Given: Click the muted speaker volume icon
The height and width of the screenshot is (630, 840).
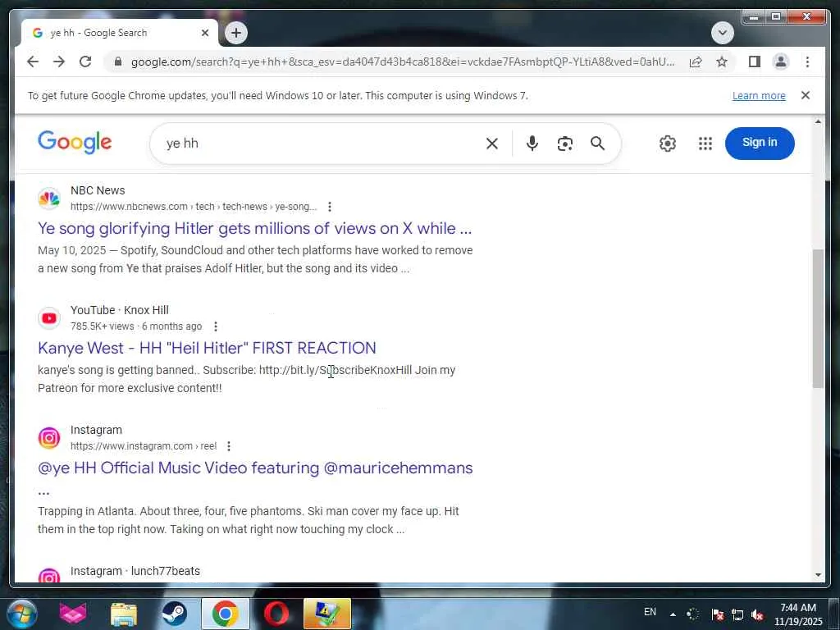Looking at the screenshot, I should tap(757, 614).
